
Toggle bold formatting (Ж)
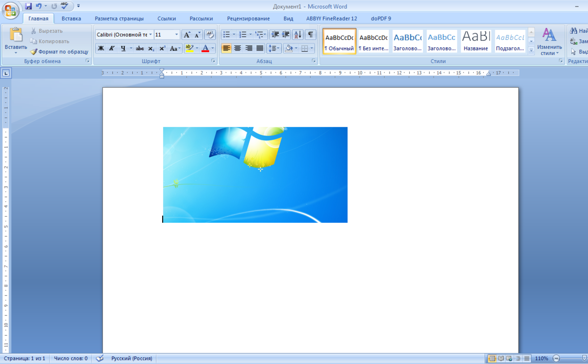click(x=101, y=48)
